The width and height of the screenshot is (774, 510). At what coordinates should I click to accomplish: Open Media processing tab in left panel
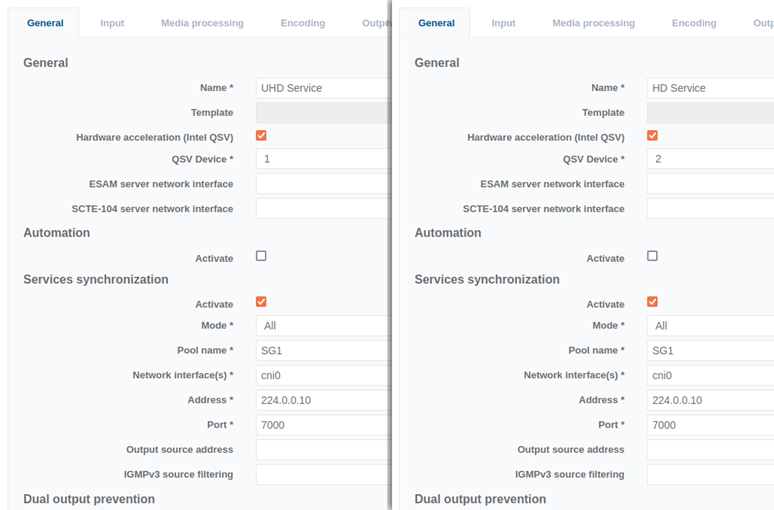pos(202,23)
